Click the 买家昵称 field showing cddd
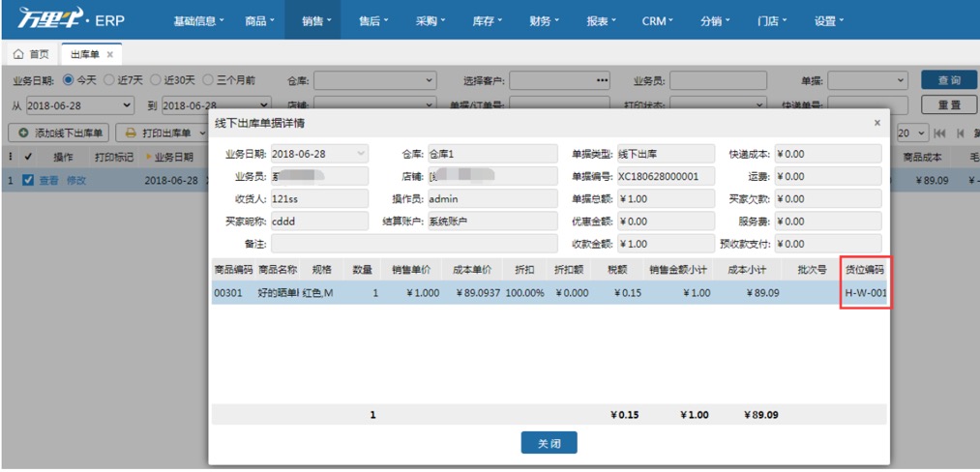Image resolution: width=980 pixels, height=472 pixels. pos(320,221)
